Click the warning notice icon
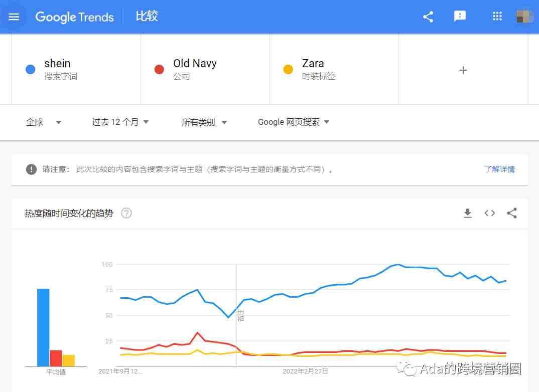539x392 pixels. [x=31, y=169]
